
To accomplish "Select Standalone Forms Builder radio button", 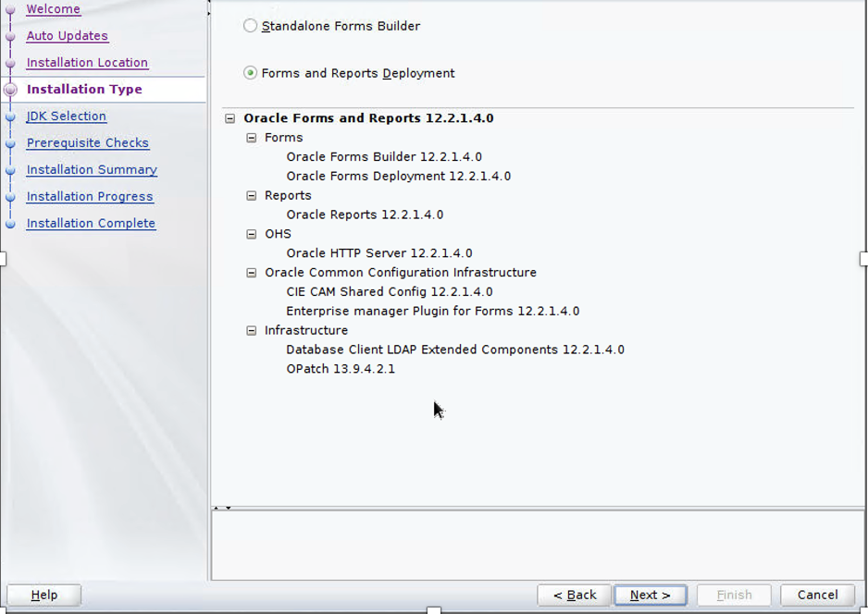I will tap(250, 26).
